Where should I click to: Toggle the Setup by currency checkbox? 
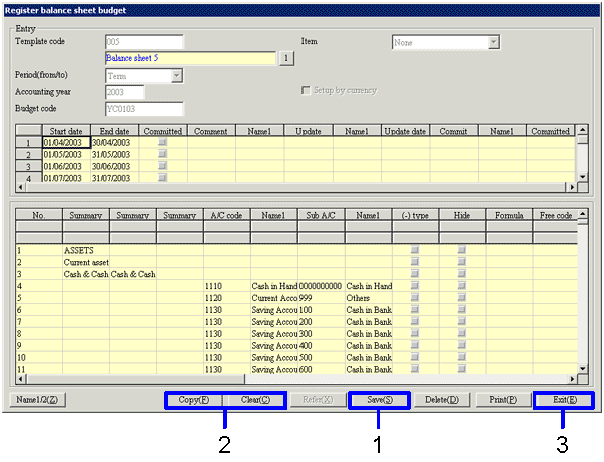(307, 91)
